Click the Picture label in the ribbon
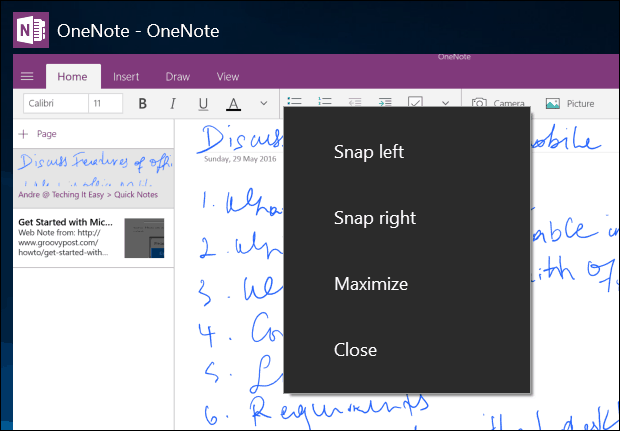 [580, 104]
